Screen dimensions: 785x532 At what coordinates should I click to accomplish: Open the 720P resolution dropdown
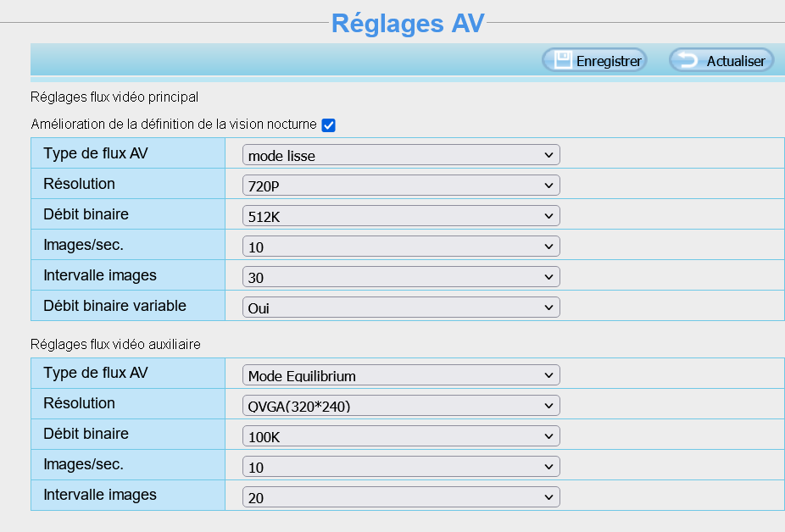coord(401,186)
